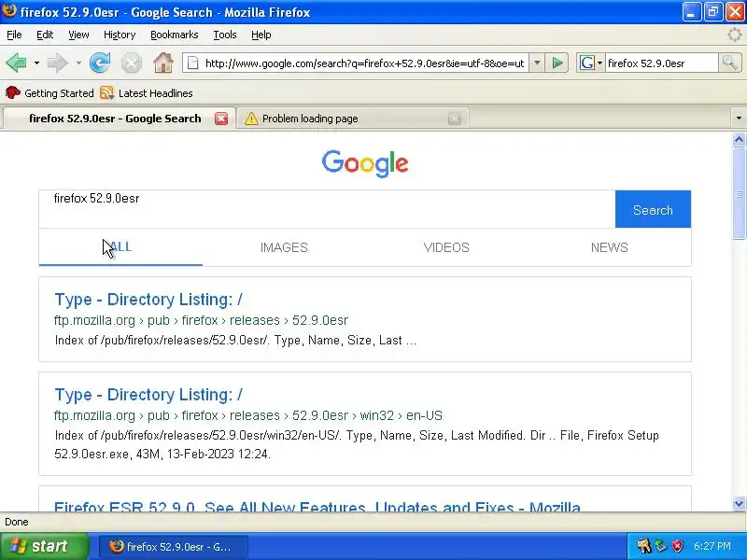Reload the current page
747x560 pixels.
point(100,63)
